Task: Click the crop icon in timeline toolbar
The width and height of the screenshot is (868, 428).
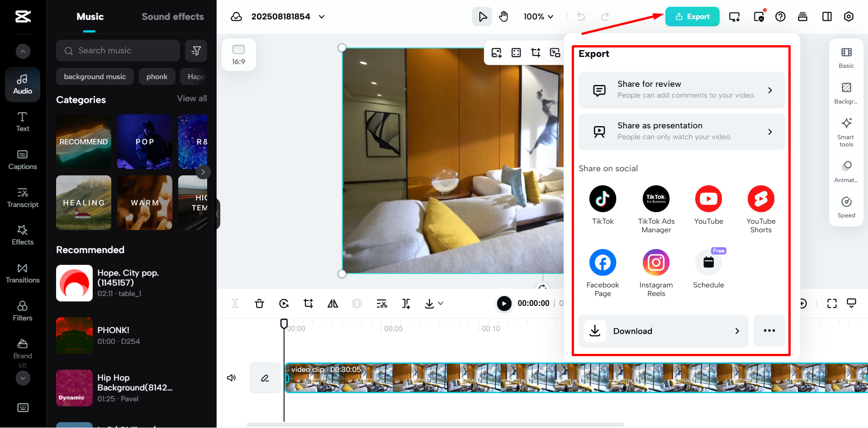Action: coord(308,303)
